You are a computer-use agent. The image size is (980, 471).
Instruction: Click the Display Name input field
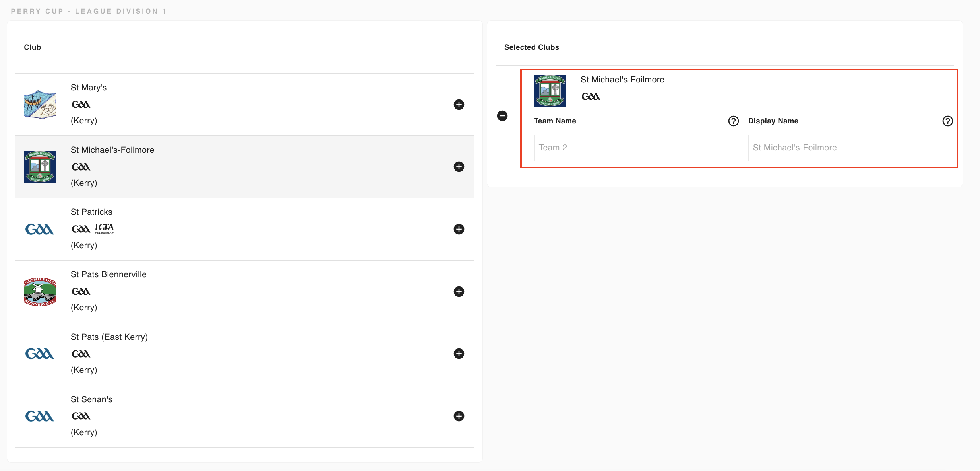click(851, 148)
